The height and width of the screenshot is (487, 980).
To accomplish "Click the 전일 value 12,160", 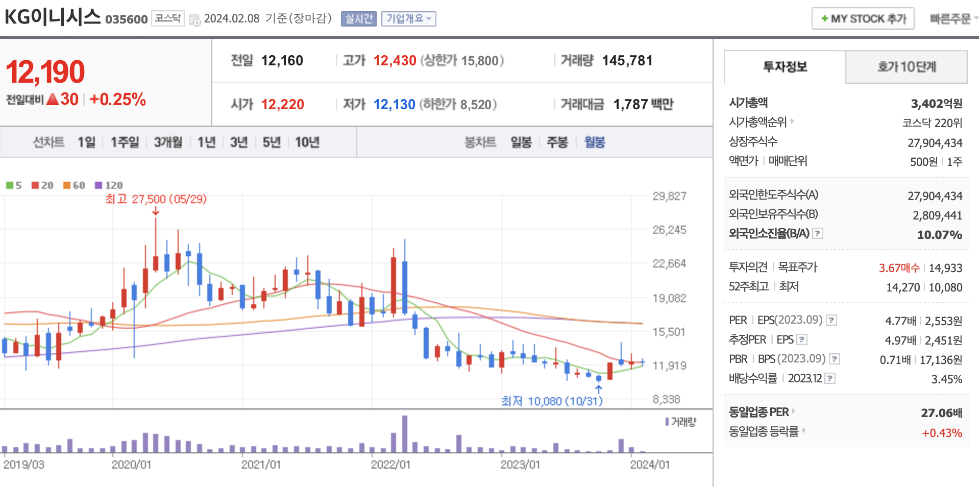I will (x=282, y=61).
